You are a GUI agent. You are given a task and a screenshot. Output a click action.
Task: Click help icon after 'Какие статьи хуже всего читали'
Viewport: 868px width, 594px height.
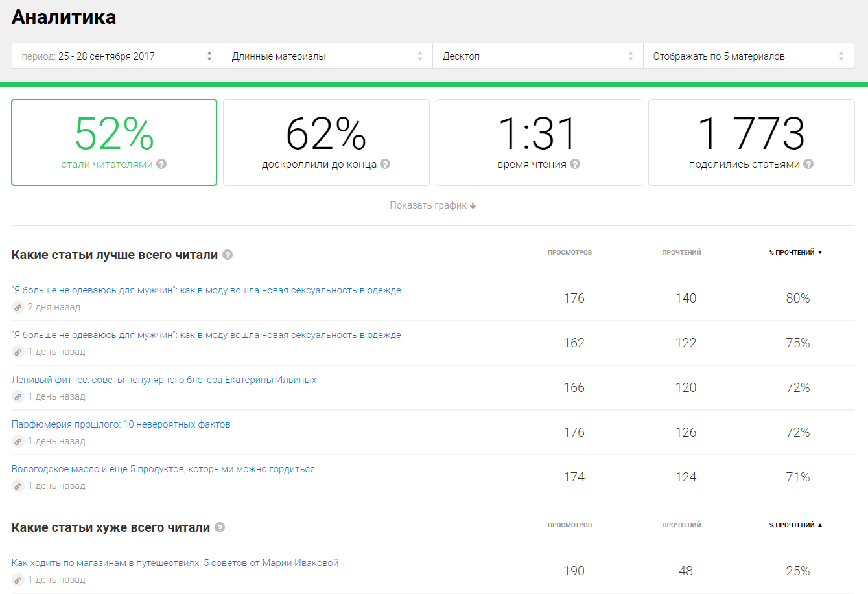(220, 528)
